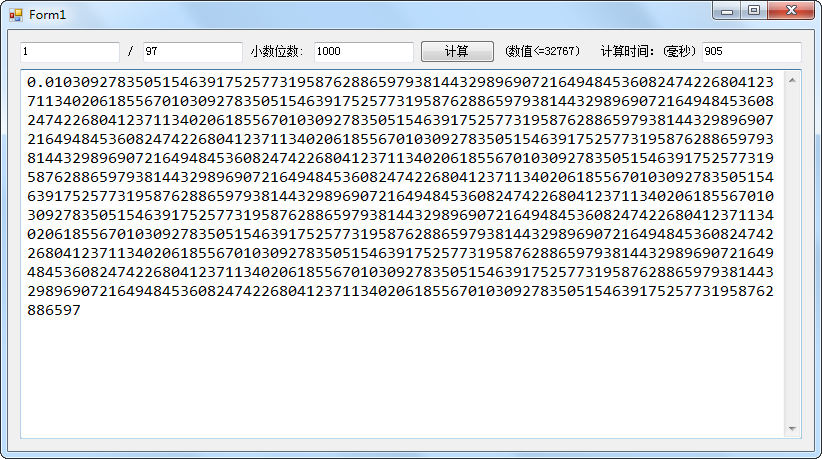Screen dimensions: 822x459
Task: Close the Form1 window
Action: (x=790, y=10)
